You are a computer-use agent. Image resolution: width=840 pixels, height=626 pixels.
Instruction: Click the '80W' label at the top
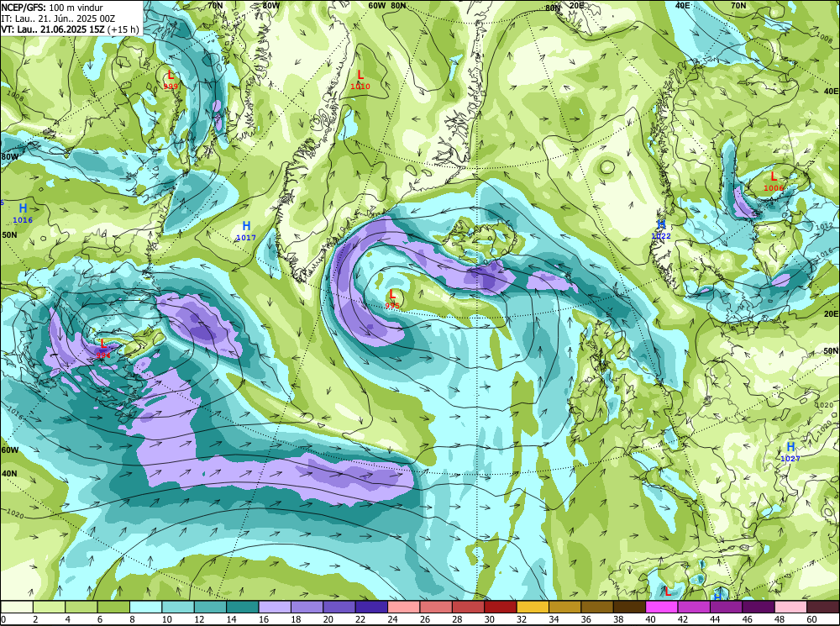point(271,5)
